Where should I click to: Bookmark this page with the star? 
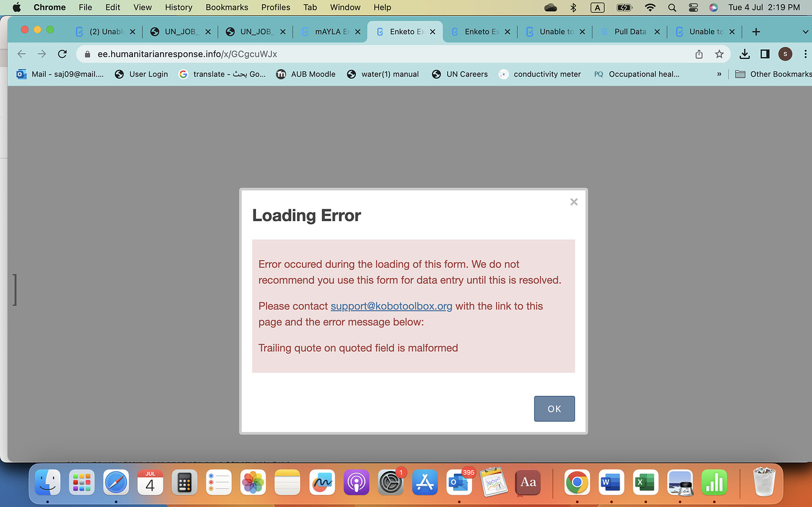point(719,54)
